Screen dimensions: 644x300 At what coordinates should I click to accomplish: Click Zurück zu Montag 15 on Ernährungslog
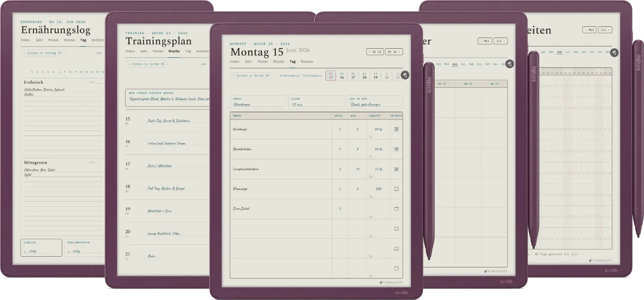point(42,53)
